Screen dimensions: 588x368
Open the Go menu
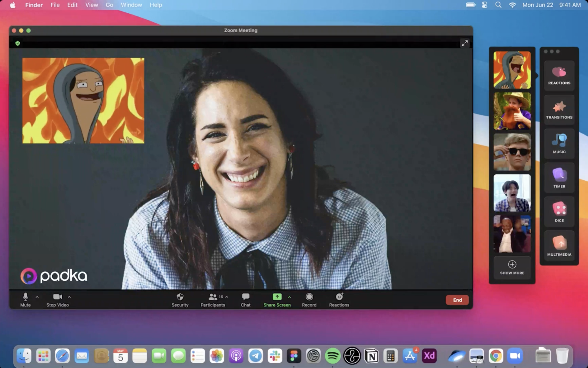(x=109, y=5)
